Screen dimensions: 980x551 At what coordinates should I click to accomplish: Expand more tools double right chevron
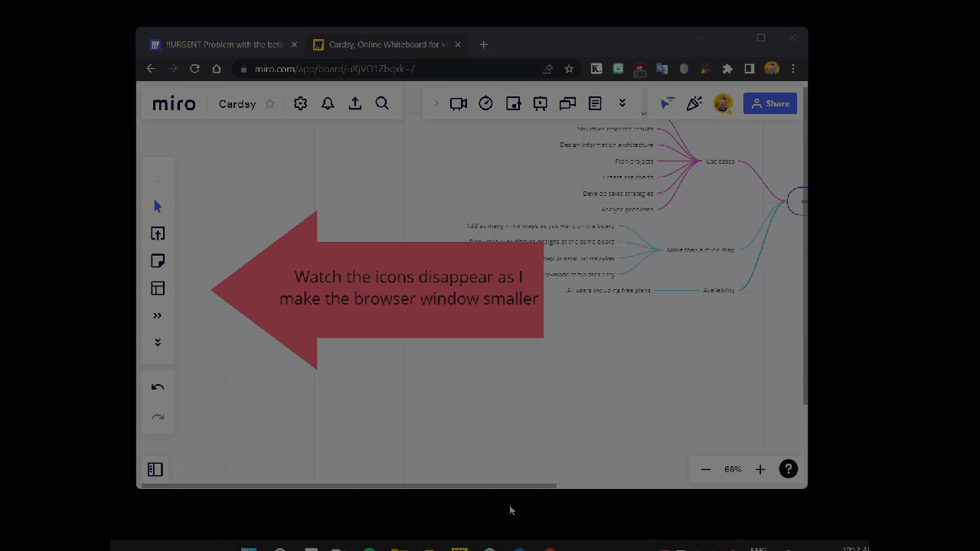[x=158, y=315]
